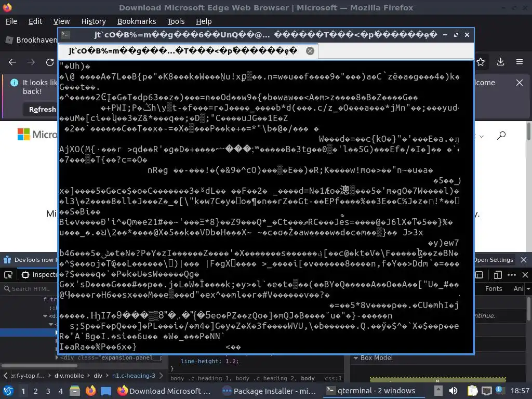Launch Firefox from the panel quicklaunch
The width and height of the screenshot is (532, 399).
[x=90, y=391]
